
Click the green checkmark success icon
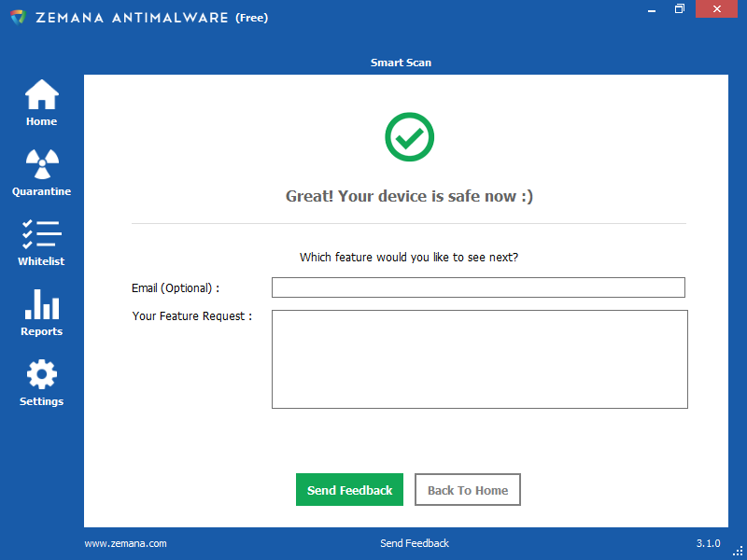click(409, 137)
